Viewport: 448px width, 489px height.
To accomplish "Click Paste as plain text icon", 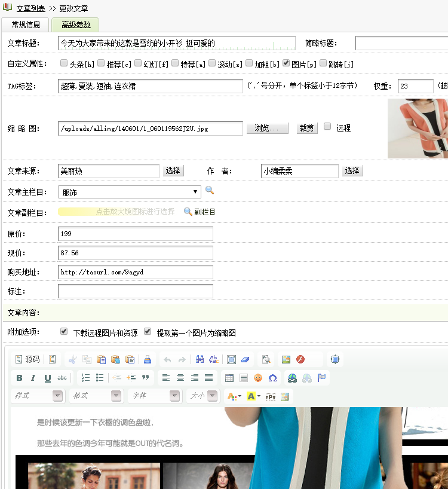I will pyautogui.click(x=115, y=360).
